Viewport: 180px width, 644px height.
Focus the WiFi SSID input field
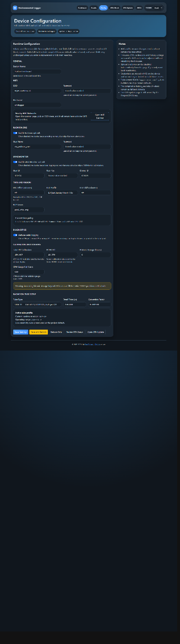tap(37, 91)
